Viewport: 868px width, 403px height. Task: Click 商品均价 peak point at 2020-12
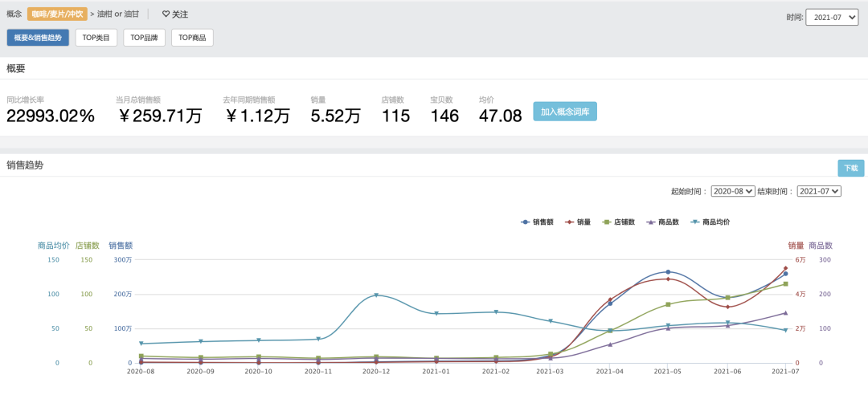tap(376, 295)
